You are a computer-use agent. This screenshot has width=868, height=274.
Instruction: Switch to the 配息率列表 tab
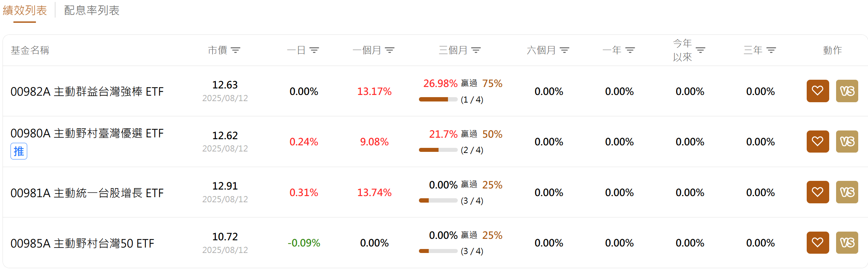click(x=91, y=11)
